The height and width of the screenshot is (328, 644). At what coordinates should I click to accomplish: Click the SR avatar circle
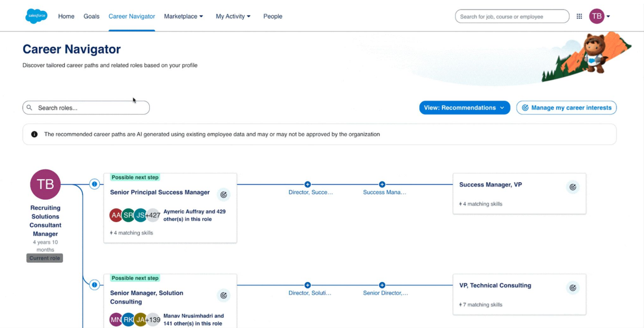tap(128, 215)
